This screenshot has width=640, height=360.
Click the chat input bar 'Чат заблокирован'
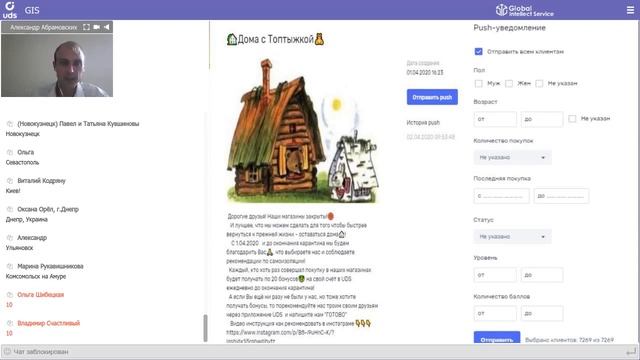coord(320,351)
